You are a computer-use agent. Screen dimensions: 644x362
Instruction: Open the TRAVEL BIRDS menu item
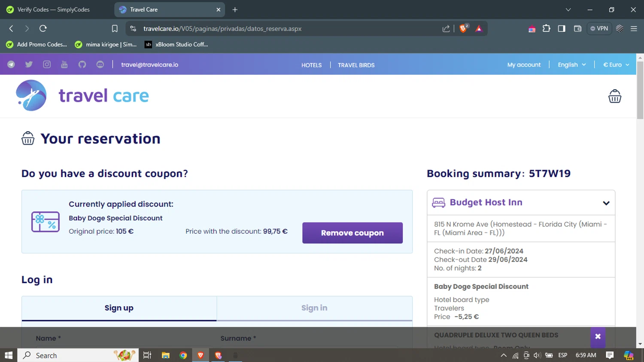point(356,65)
